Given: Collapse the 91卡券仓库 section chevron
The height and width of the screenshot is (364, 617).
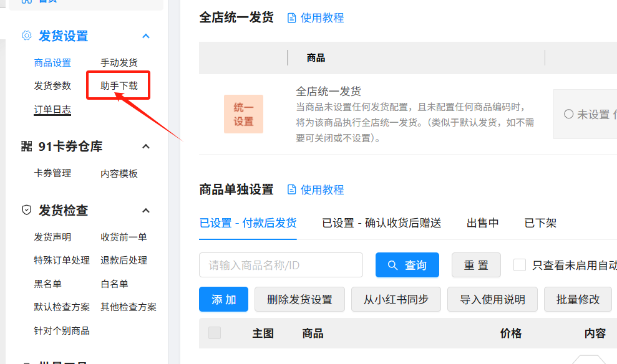Looking at the screenshot, I should pyautogui.click(x=146, y=146).
